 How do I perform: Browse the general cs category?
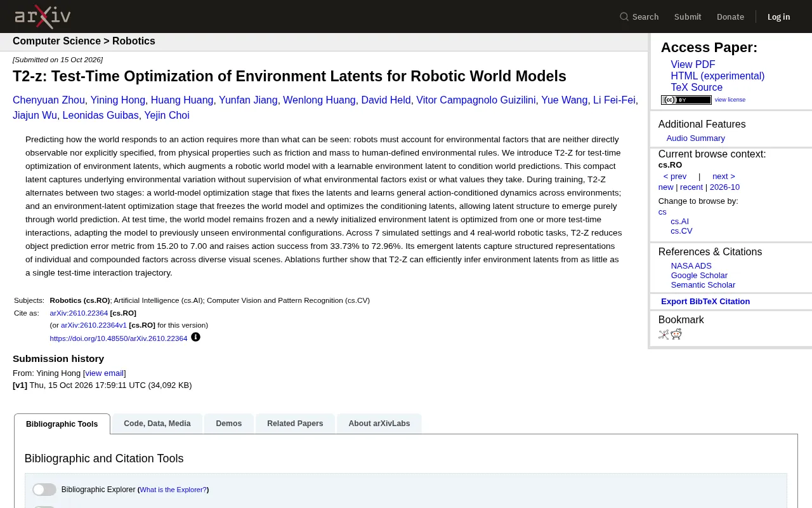662,212
